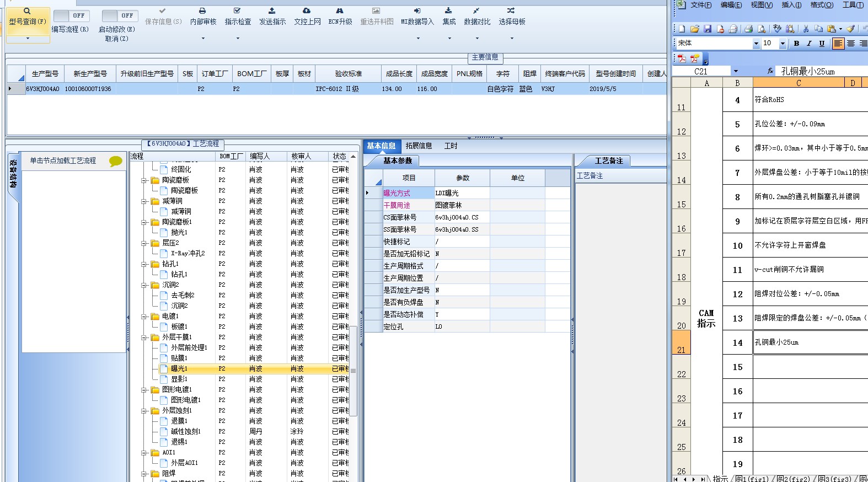Click Excel's Cut scissors icon
Screen dimensions: 868x482
point(806,29)
